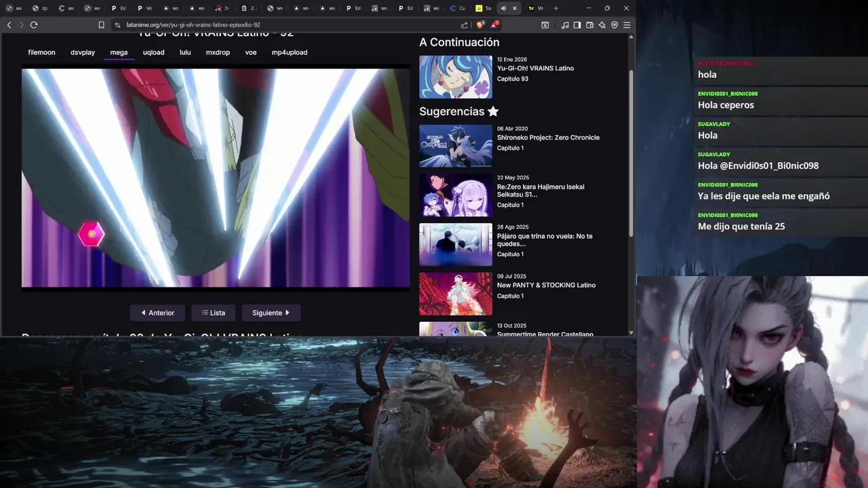Click the Brave VPN shield icon
Image resolution: width=868 pixels, height=488 pixels.
(614, 24)
